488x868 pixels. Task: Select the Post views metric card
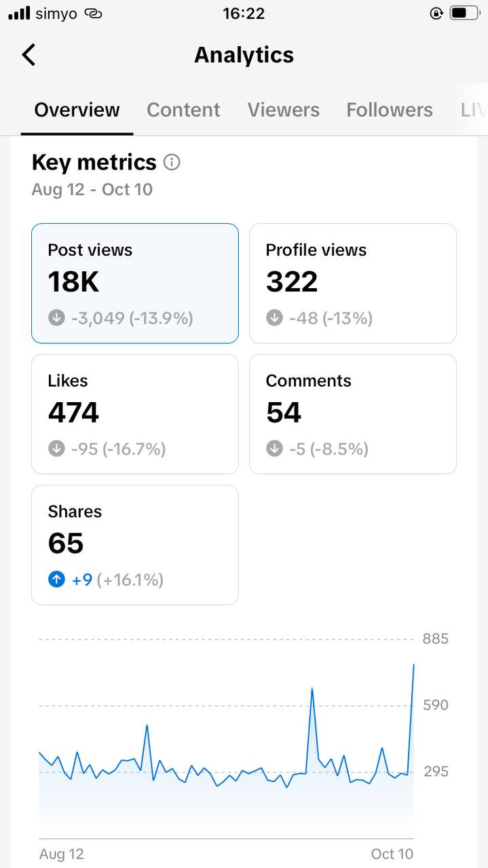point(135,283)
